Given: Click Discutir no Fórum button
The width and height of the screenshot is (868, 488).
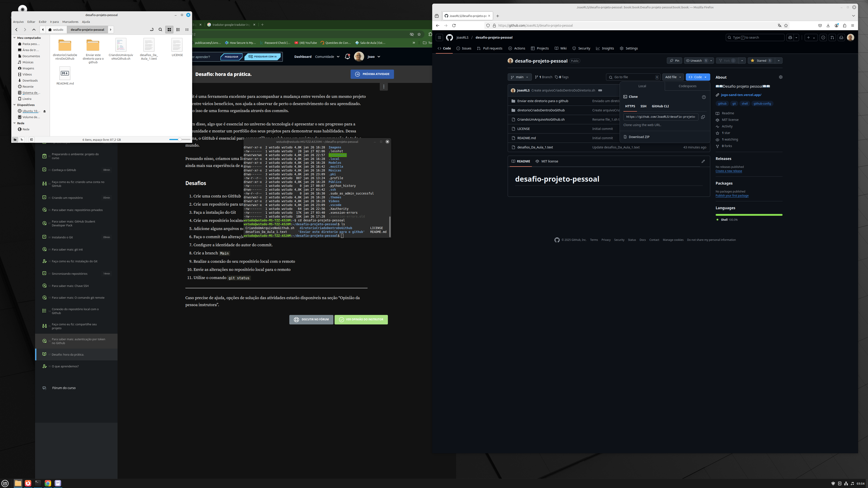Looking at the screenshot, I should point(311,320).
